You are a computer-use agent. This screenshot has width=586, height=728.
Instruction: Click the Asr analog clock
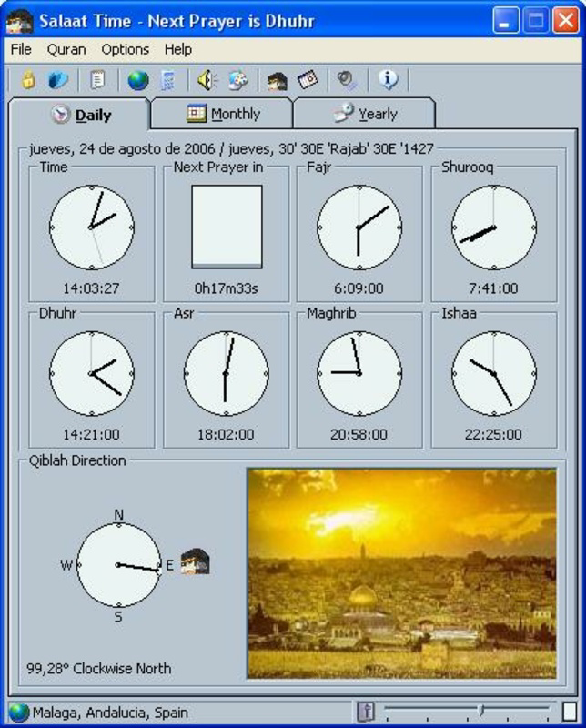tap(227, 373)
